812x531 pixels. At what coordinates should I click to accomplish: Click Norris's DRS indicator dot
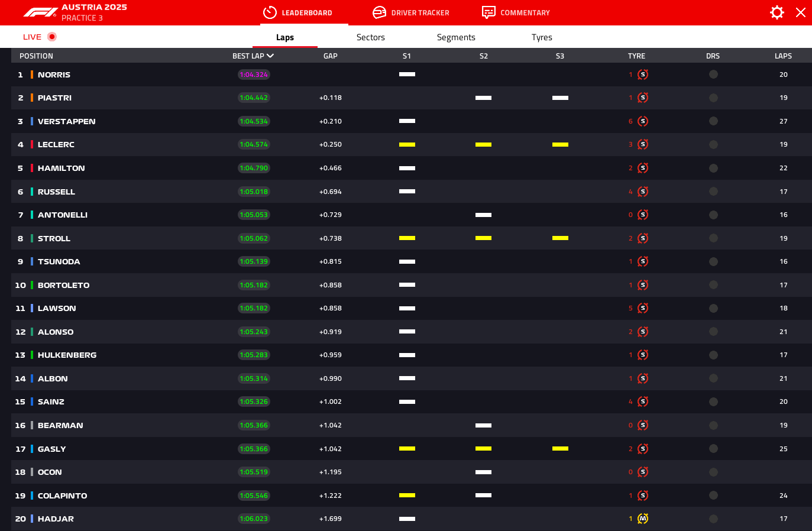point(713,75)
